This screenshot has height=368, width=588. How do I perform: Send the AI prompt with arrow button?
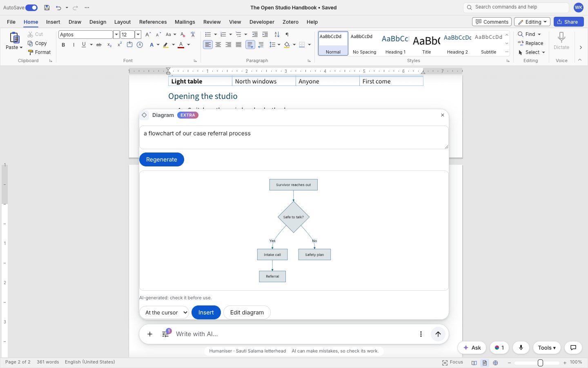click(x=438, y=334)
